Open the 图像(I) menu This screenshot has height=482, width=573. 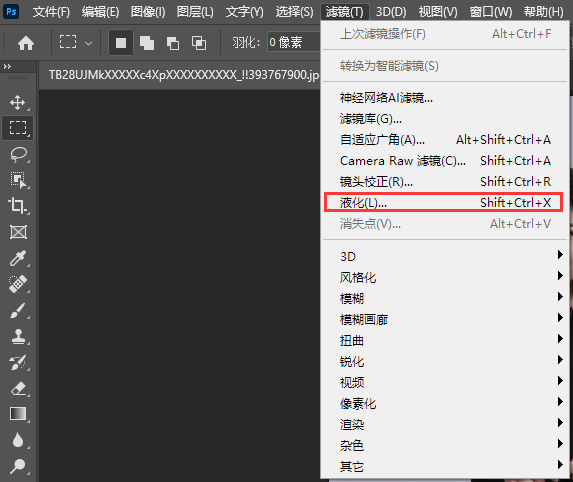pos(148,12)
